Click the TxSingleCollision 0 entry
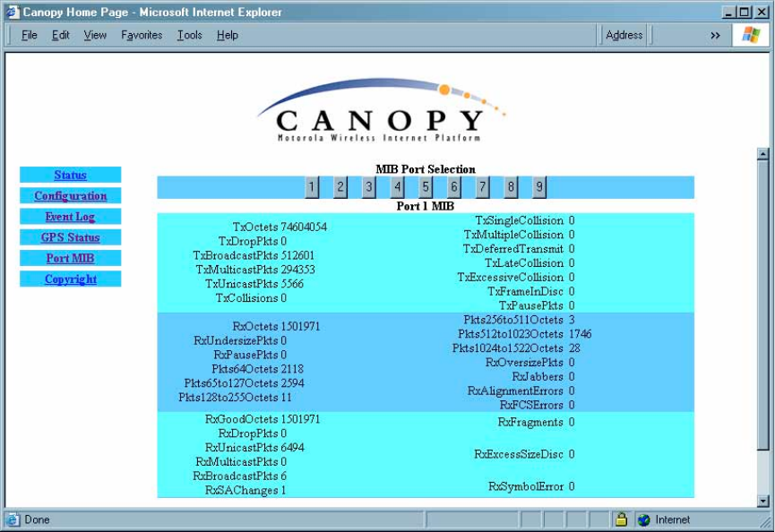Screen dimensions: 775x532 coord(524,221)
